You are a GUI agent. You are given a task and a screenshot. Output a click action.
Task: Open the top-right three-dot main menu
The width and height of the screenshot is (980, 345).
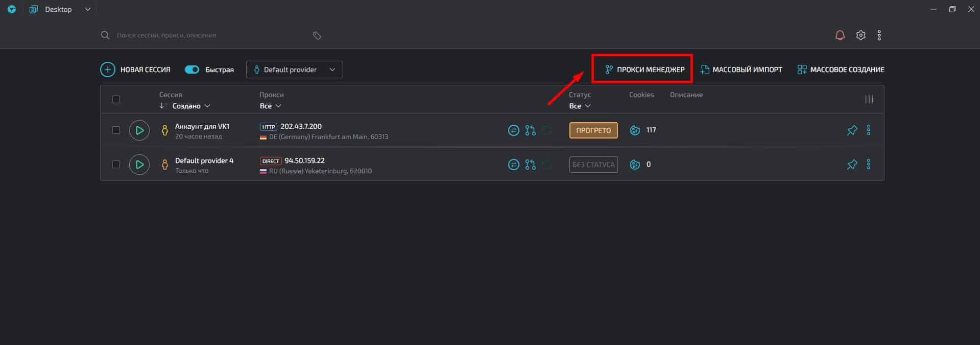click(879, 35)
